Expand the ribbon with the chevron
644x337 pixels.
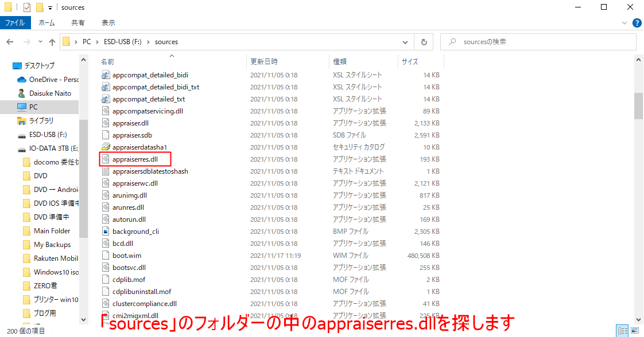point(624,23)
